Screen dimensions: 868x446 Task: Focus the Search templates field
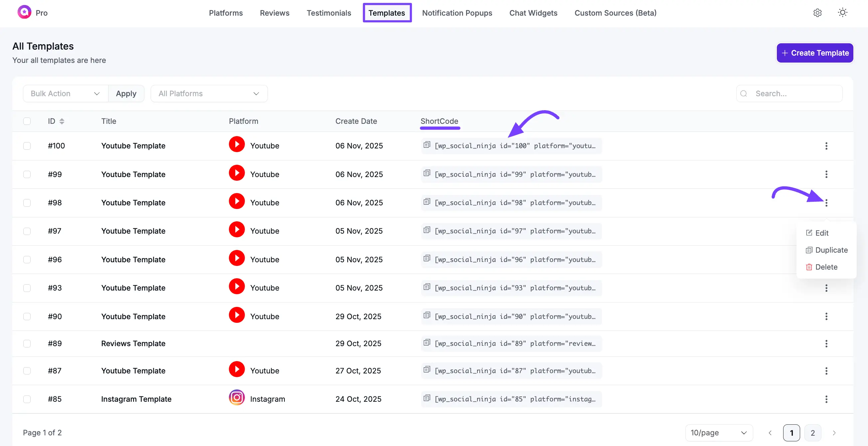[x=795, y=94]
